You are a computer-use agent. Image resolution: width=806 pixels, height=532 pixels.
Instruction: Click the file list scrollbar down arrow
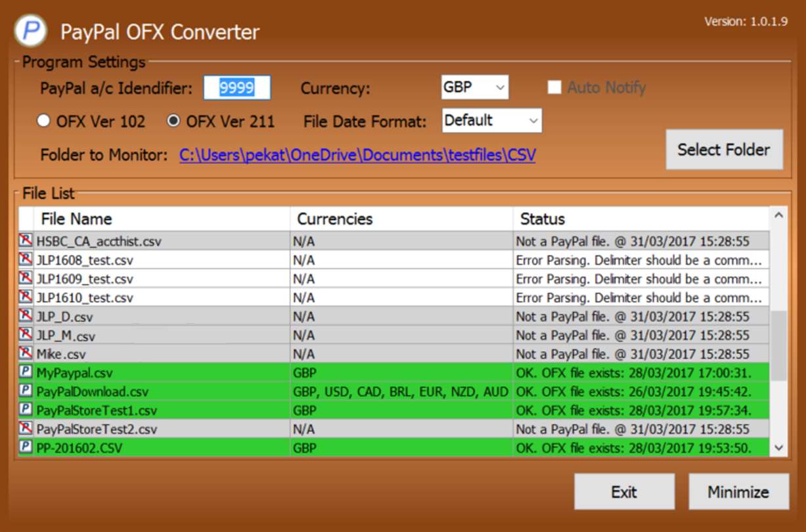click(778, 448)
